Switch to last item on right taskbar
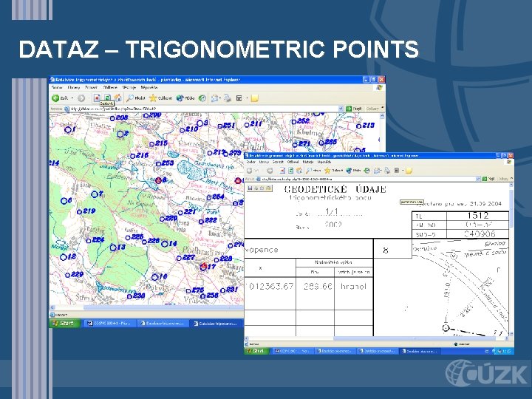Screen dimensions: 532x399 point(420,351)
